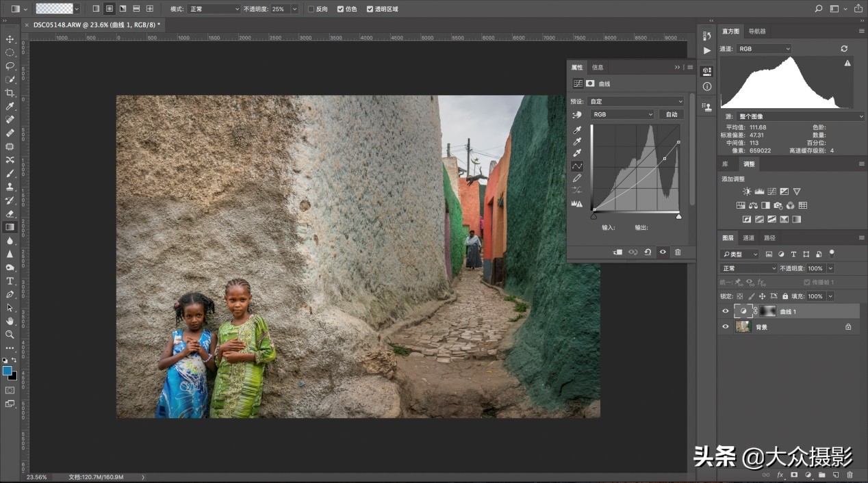The height and width of the screenshot is (483, 868).
Task: Enable the 反向 (Reverse) checkbox
Action: 311,10
